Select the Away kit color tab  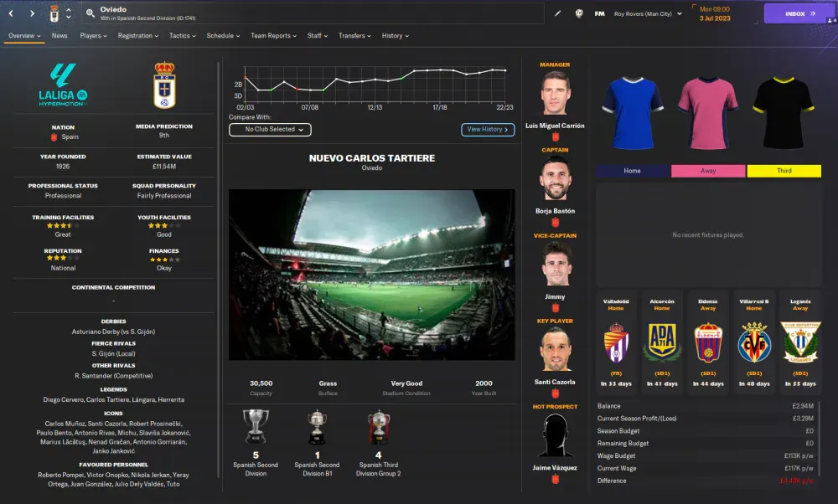pyautogui.click(x=708, y=171)
